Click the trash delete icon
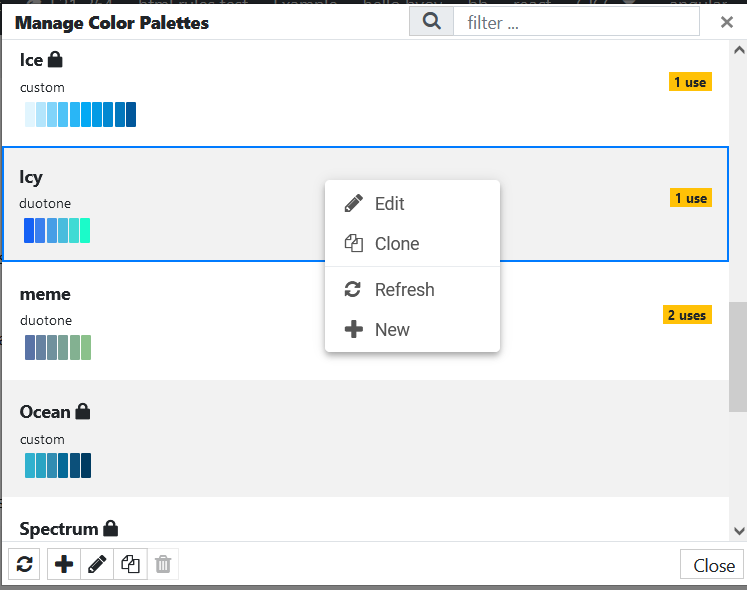 (x=163, y=564)
